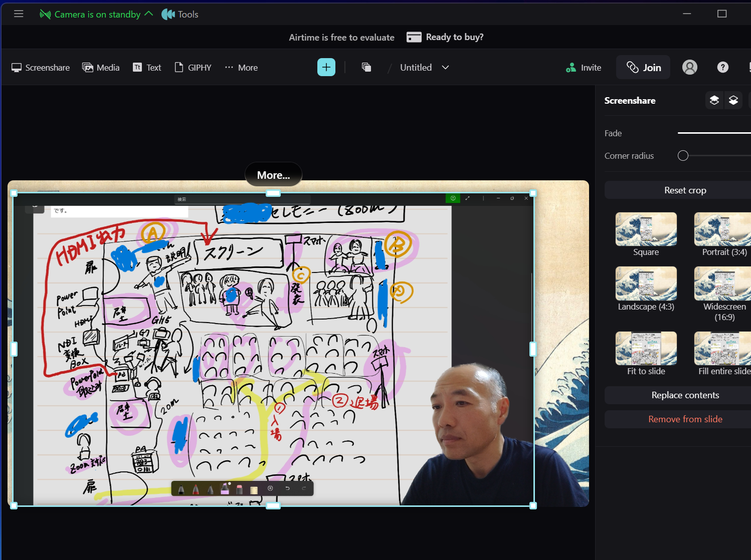
Task: Click the Reset crop button
Action: tap(685, 190)
